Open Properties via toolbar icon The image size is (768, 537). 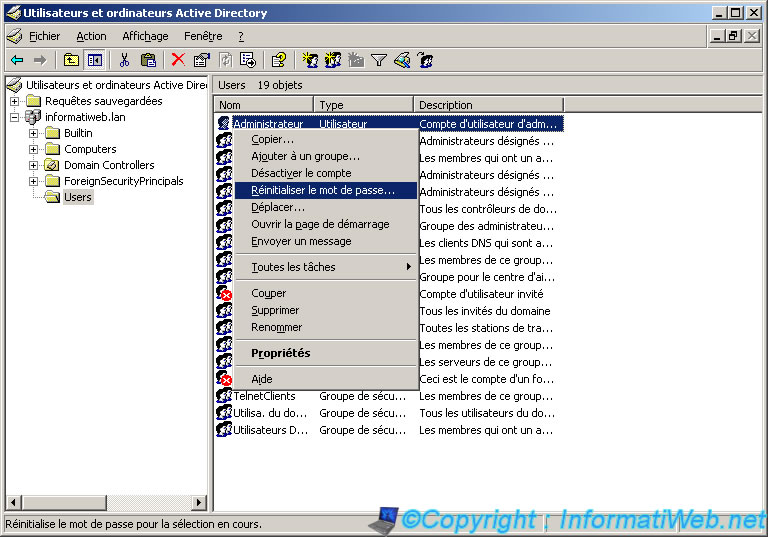point(202,60)
